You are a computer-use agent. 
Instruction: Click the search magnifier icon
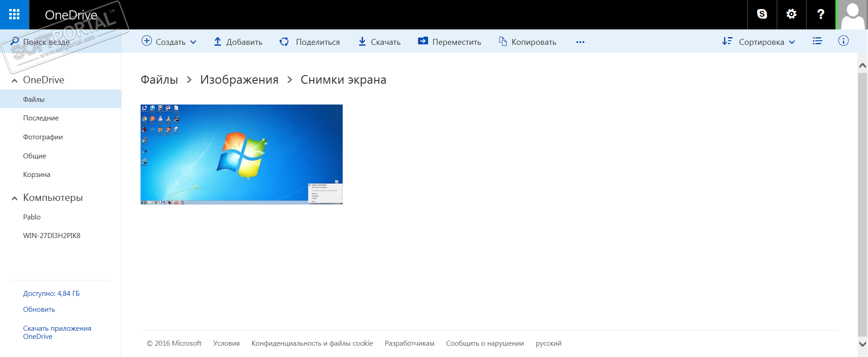click(14, 41)
